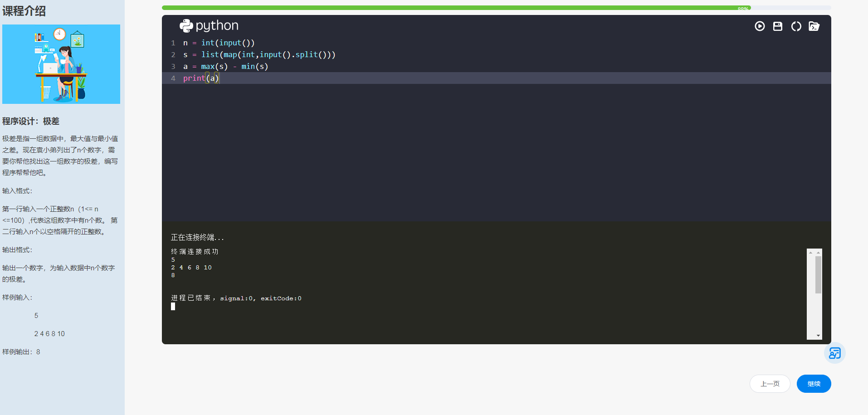Viewport: 868px width, 415px height.
Task: Place cursor on code line 1
Action: [219, 43]
